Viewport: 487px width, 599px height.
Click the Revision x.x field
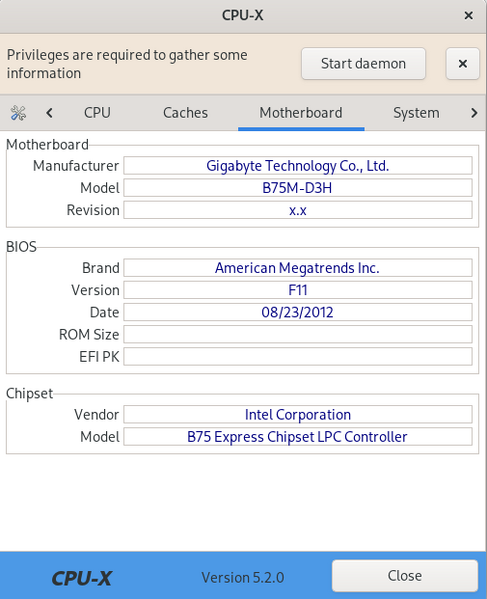tap(298, 210)
